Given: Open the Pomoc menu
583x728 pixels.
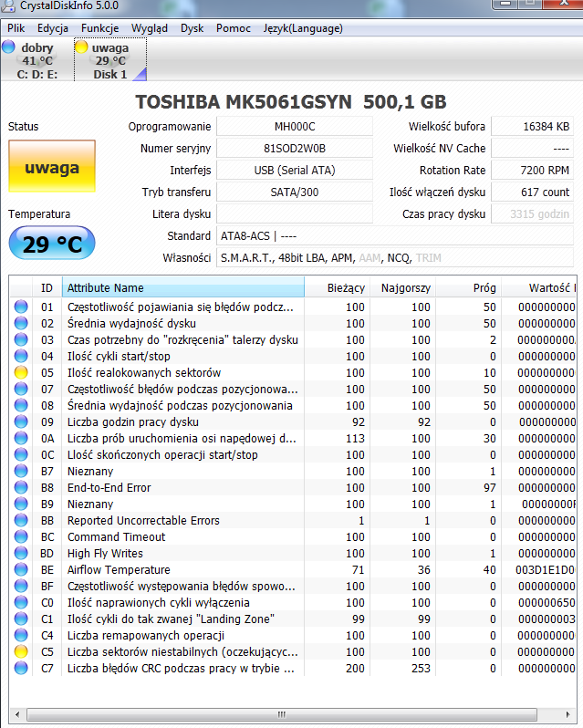Looking at the screenshot, I should pyautogui.click(x=233, y=28).
